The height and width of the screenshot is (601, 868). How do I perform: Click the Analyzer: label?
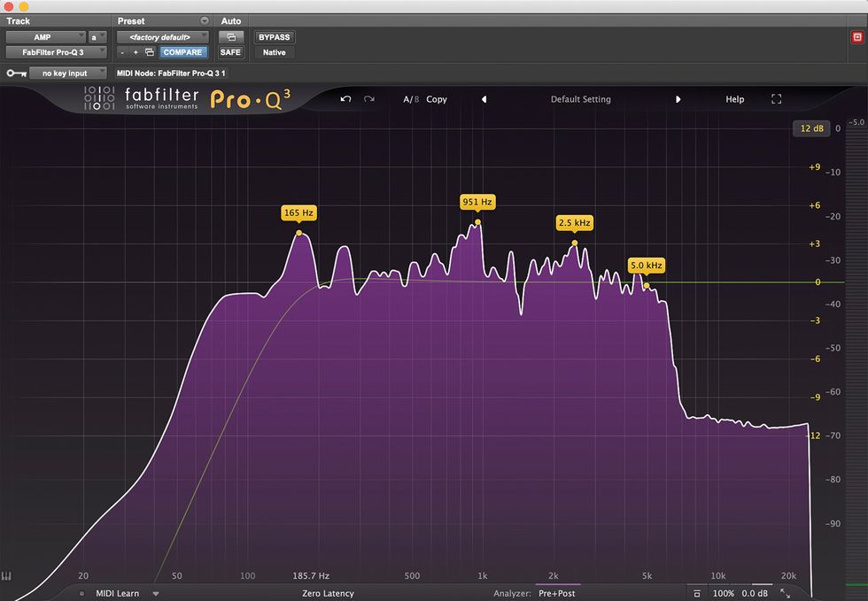512,593
